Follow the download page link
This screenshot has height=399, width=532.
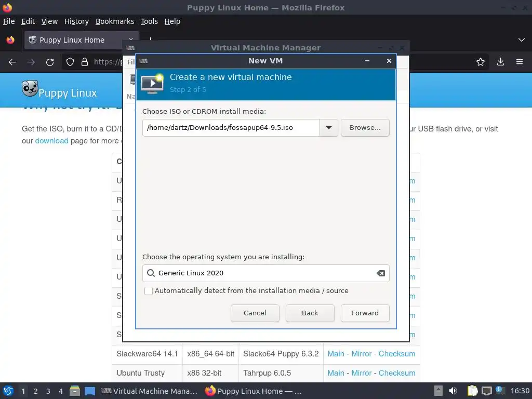pos(51,141)
